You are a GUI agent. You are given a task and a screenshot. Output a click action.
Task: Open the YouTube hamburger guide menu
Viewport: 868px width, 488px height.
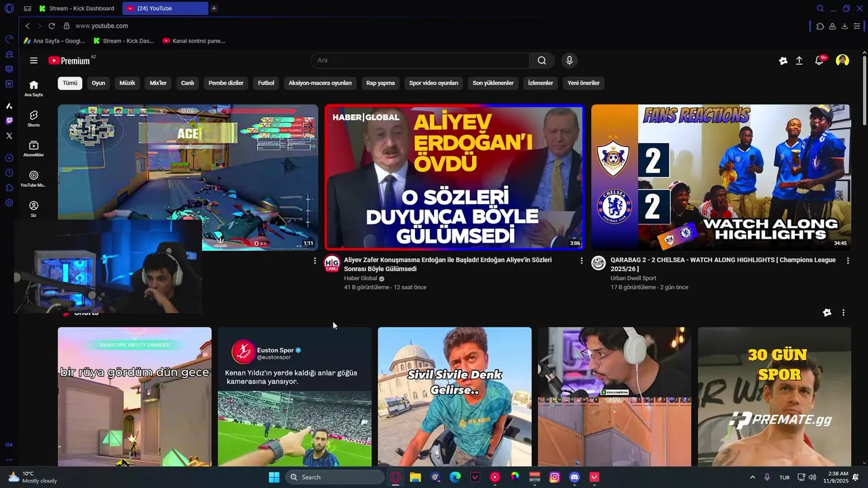tap(33, 60)
